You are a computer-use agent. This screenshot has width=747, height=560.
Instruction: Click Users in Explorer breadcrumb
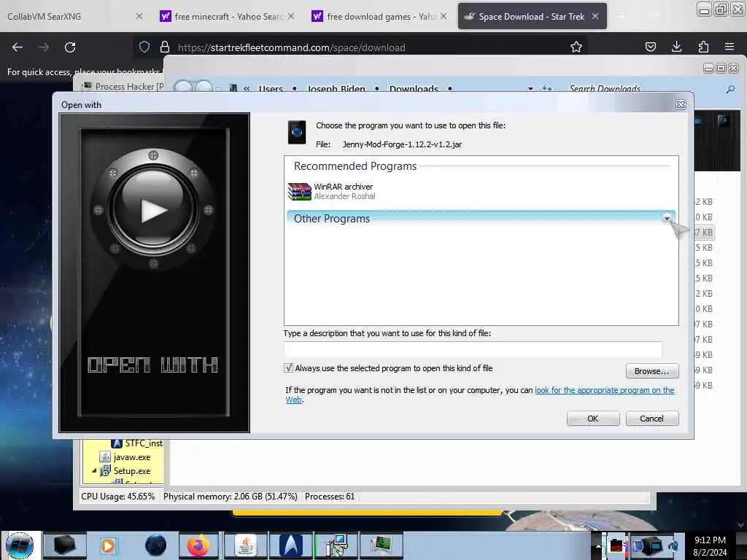271,88
